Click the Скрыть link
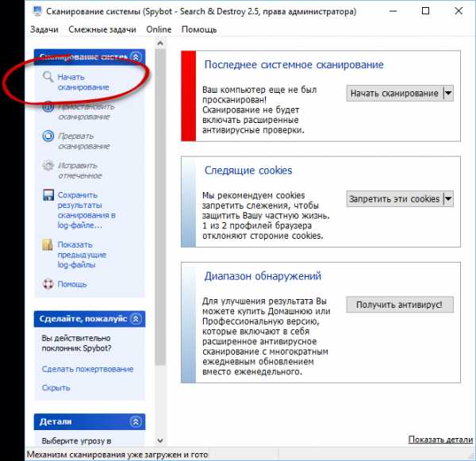 [x=56, y=388]
